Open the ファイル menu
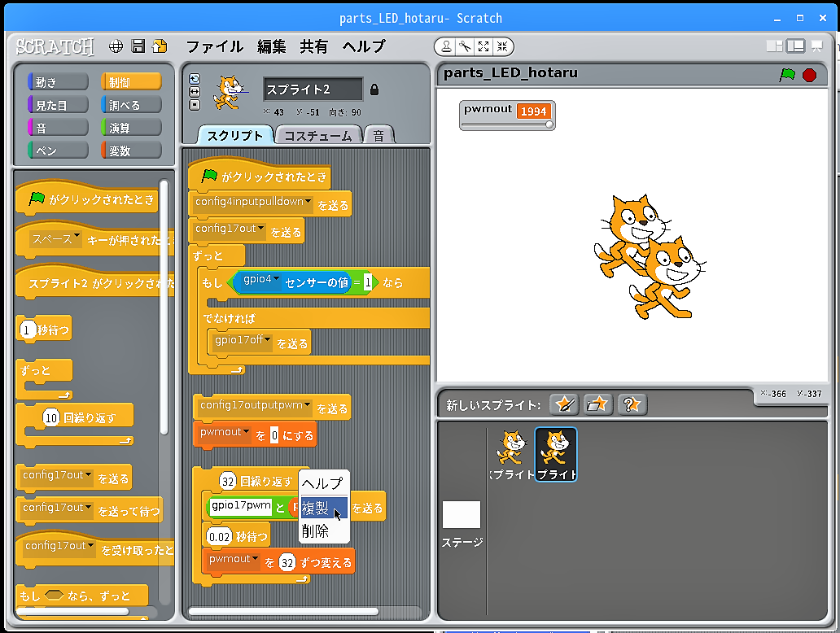The image size is (840, 633). (214, 46)
